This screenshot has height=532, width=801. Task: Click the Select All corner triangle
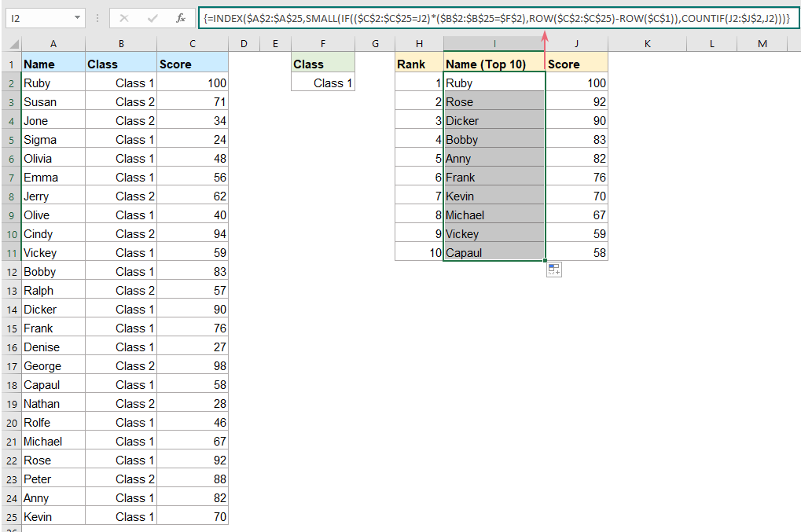coord(10,44)
